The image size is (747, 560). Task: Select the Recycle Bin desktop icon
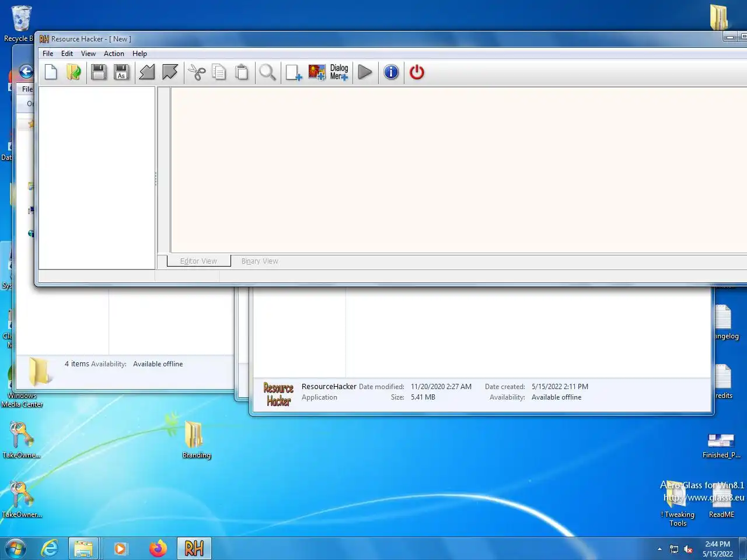pos(21,24)
